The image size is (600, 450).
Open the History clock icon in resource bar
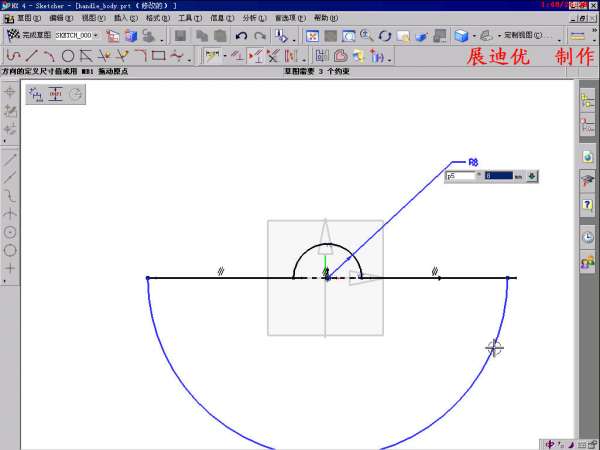pyautogui.click(x=587, y=237)
